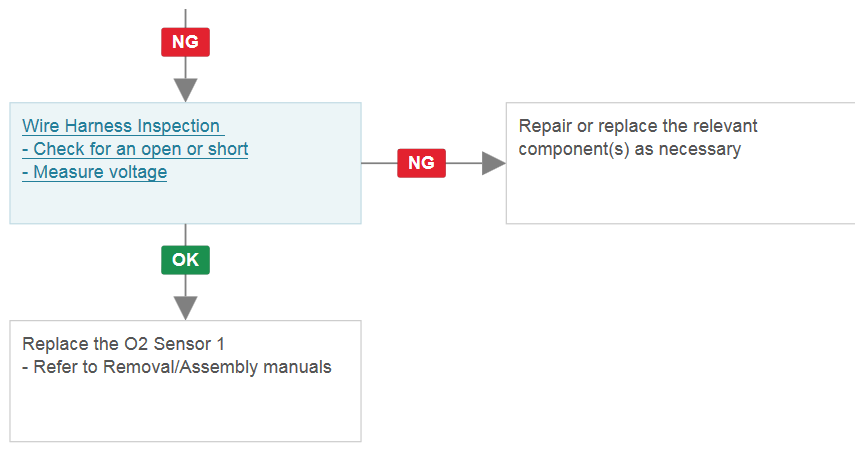Click the gray arrowhead entering Replace O2 Sensor box
This screenshot has width=864, height=452.
(185, 308)
